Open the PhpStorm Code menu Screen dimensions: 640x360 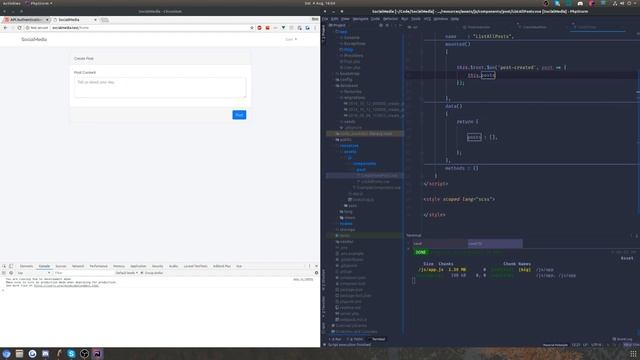click(x=375, y=19)
